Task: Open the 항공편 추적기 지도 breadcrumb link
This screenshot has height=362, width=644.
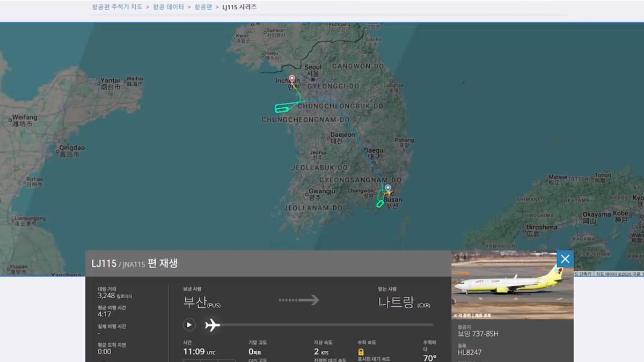Action: pos(117,7)
